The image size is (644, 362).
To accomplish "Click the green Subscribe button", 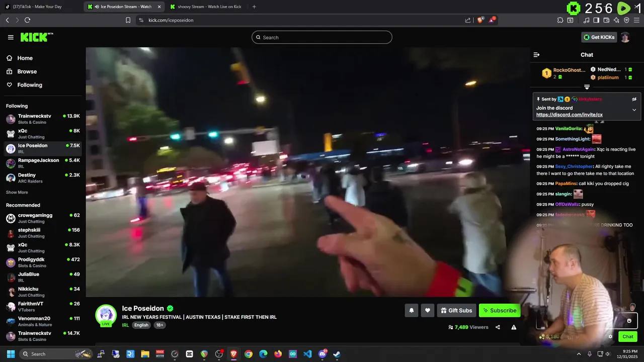I will coord(500,311).
